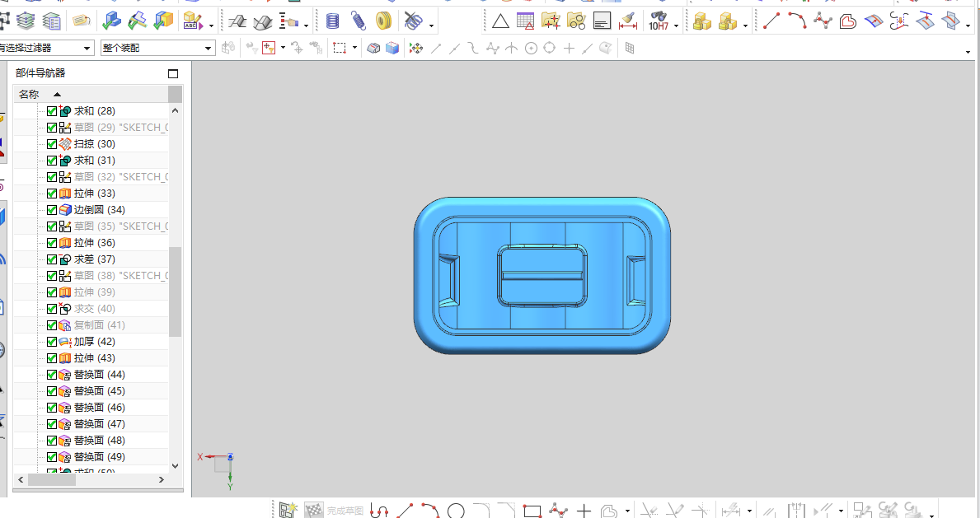Click the ABC text block icon
The image size is (980, 518).
tap(193, 21)
